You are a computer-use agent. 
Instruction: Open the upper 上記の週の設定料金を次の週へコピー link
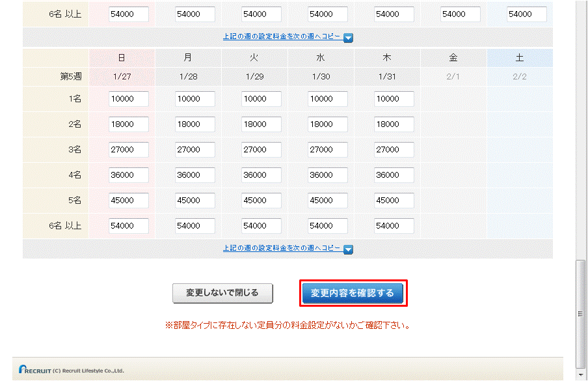pyautogui.click(x=283, y=37)
